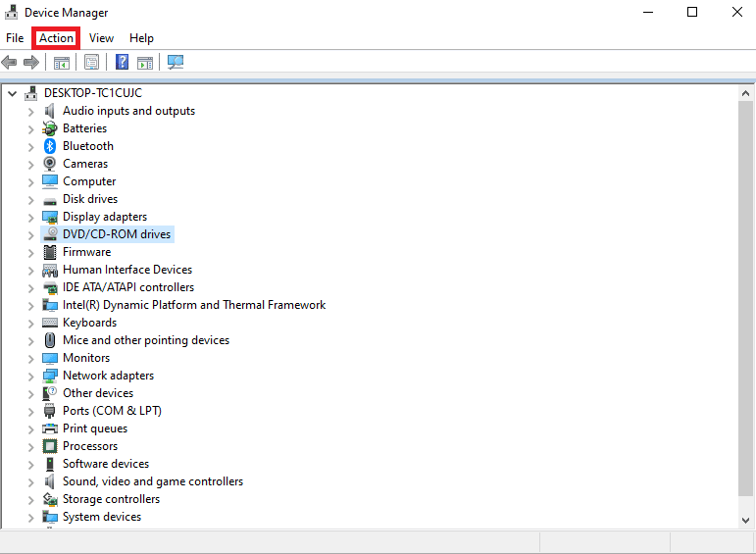The width and height of the screenshot is (756, 554).
Task: Expand the DVD/CD-ROM drives category
Action: 30,235
